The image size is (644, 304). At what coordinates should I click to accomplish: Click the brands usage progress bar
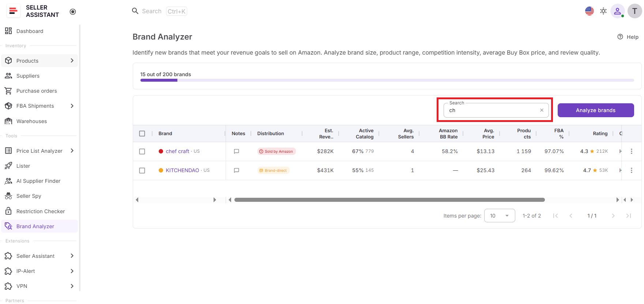click(387, 80)
